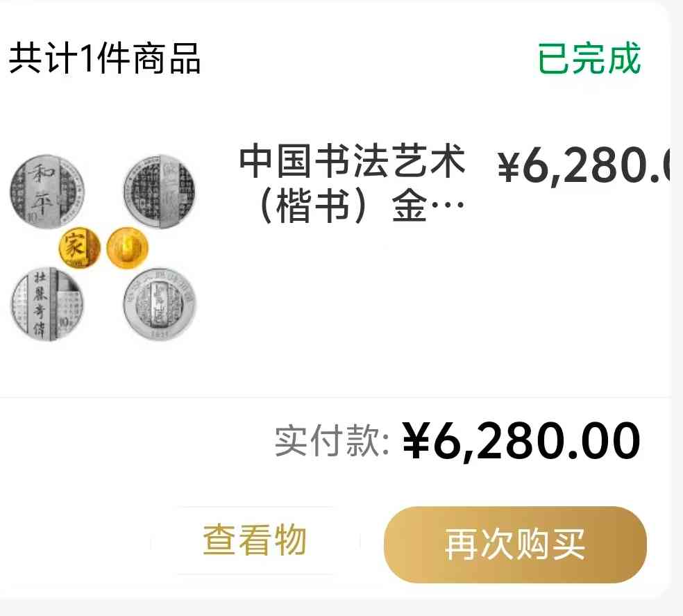Tap the gold 家 coin image

tap(78, 249)
